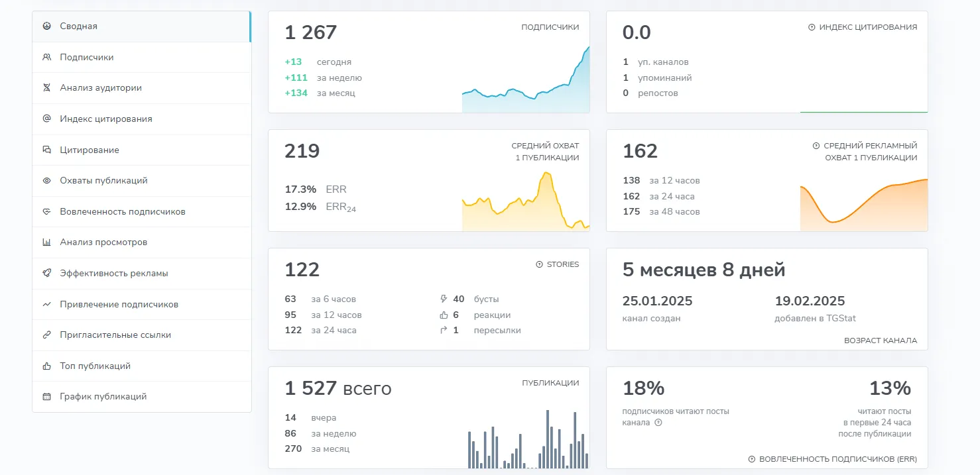Viewport: 980px width, 475px height.
Task: Click the thumbs-up icon beside Топ публикаций
Action: point(46,366)
